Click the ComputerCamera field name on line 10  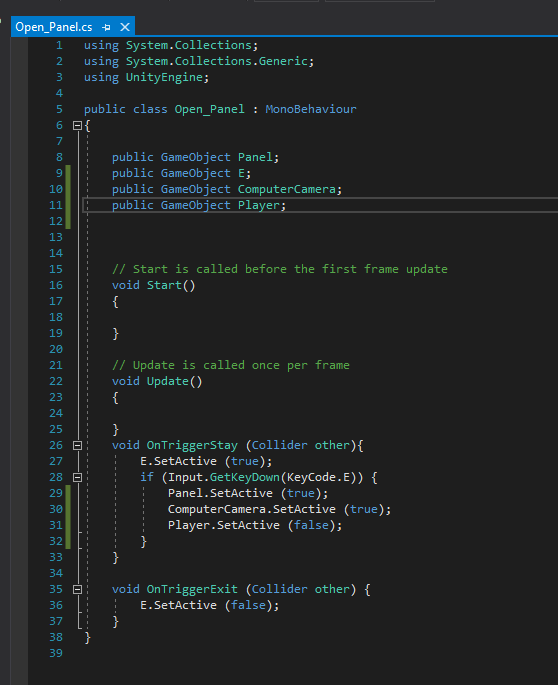[287, 189]
